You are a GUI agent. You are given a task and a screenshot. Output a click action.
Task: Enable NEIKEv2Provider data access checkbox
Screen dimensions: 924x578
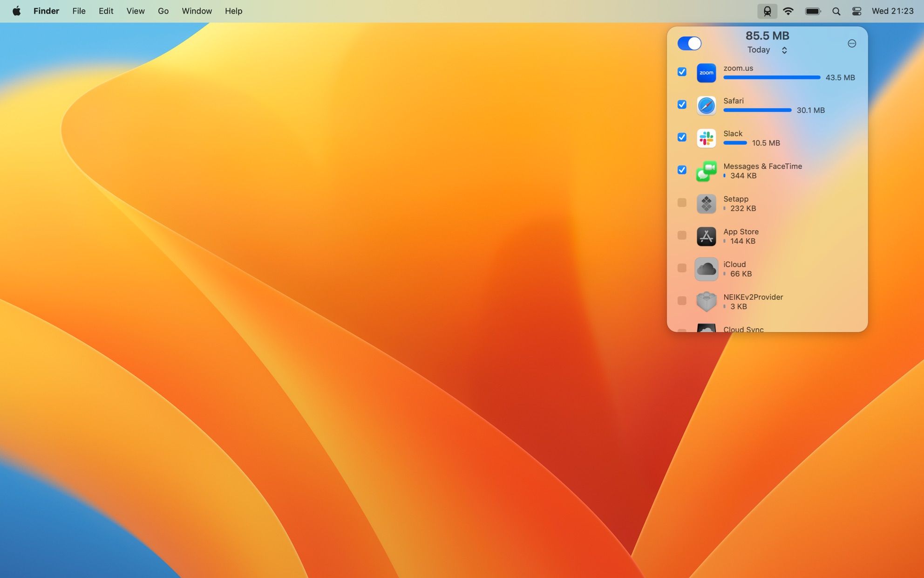click(682, 300)
